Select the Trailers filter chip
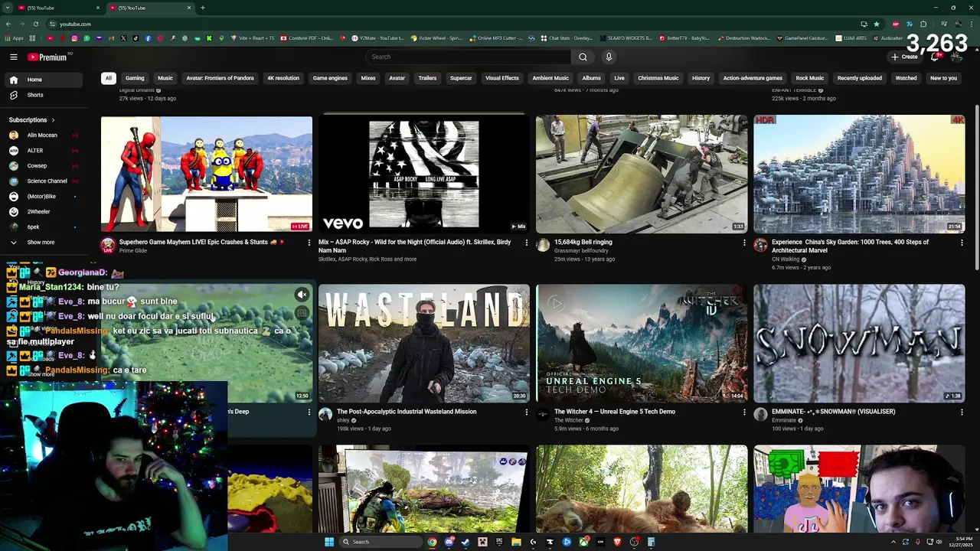 coord(427,78)
